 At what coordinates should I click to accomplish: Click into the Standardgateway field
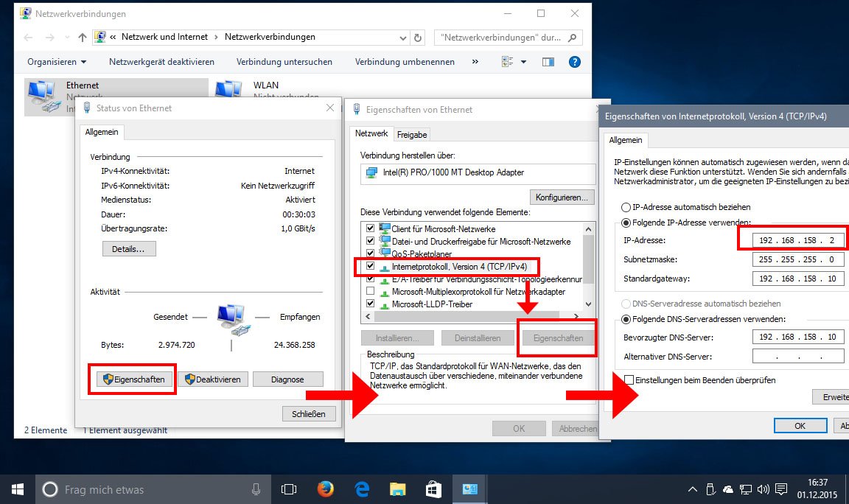(x=798, y=279)
